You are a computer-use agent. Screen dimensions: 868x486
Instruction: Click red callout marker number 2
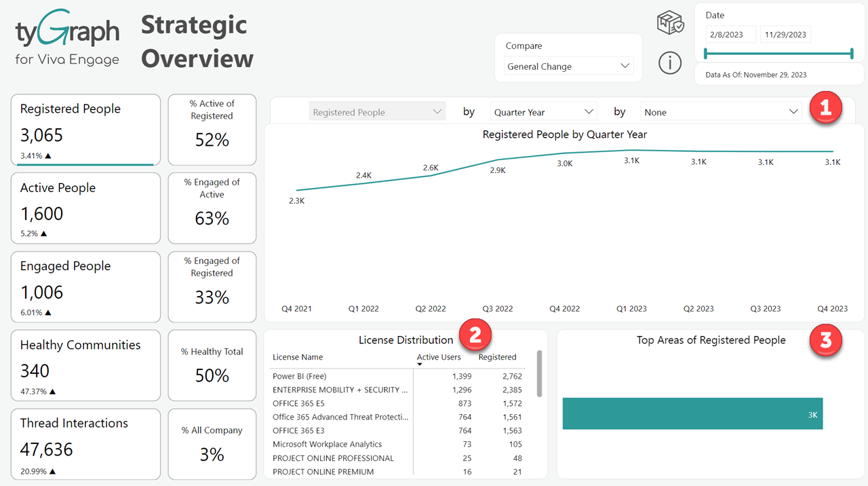[475, 335]
